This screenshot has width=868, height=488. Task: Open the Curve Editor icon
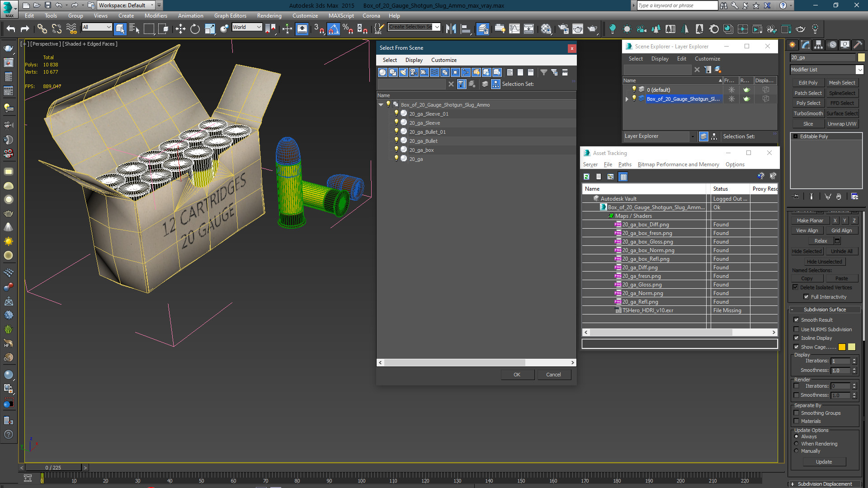point(514,29)
